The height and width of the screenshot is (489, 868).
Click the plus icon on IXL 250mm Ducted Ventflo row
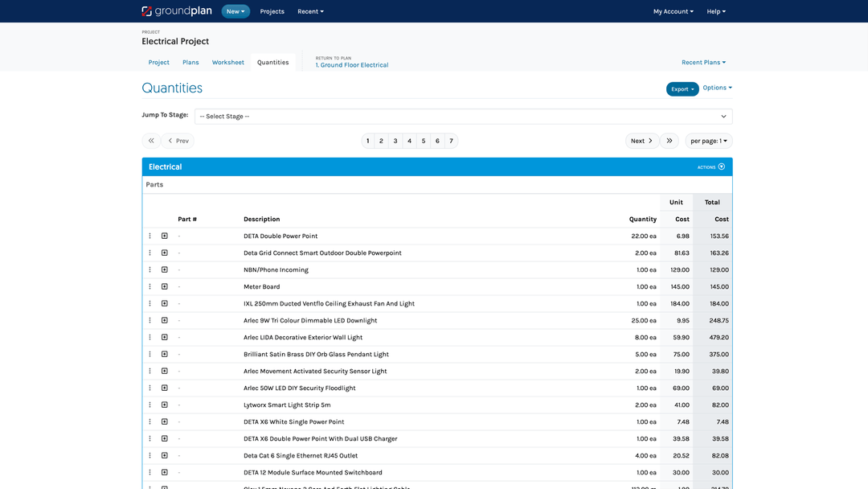[165, 303]
